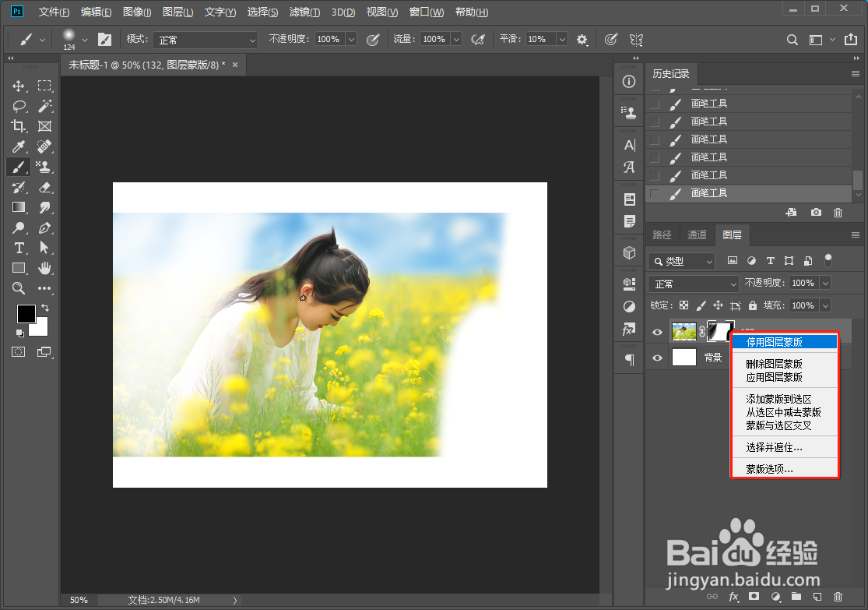The width and height of the screenshot is (868, 610).
Task: Swap foreground and background colors
Action: pyautogui.click(x=45, y=308)
